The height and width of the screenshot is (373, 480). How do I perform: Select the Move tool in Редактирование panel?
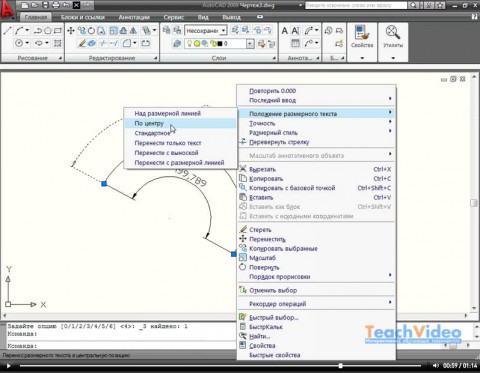tap(71, 31)
